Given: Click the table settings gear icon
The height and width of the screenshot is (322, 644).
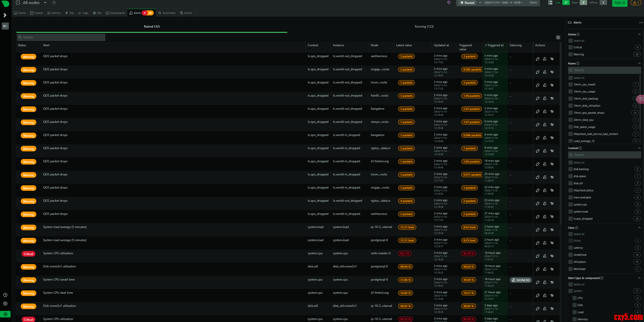Looking at the screenshot, I should coord(558,37).
